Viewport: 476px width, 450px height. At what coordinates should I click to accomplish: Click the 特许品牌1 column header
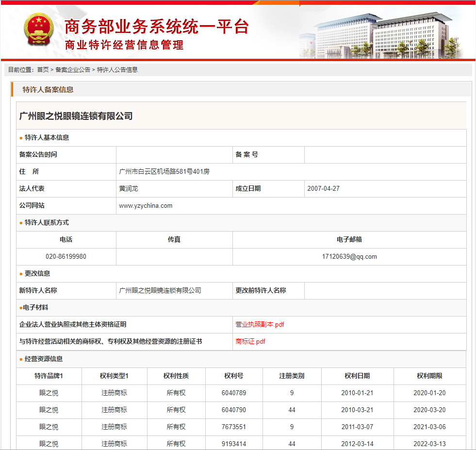[49, 376]
